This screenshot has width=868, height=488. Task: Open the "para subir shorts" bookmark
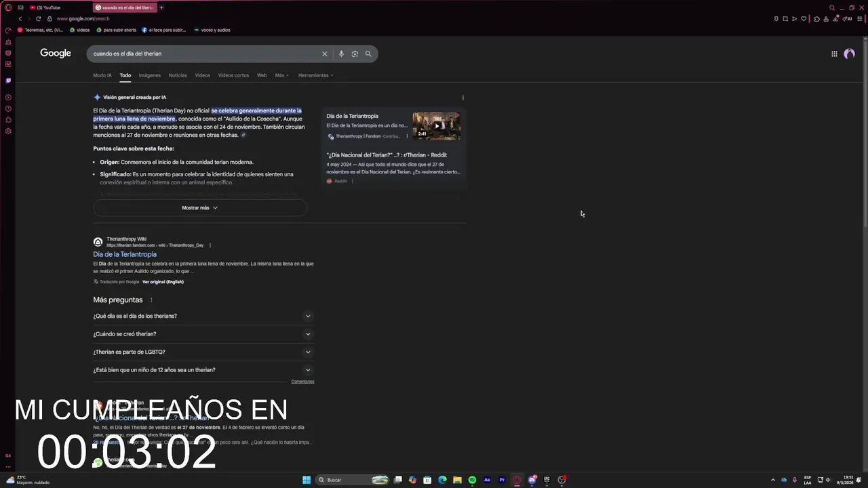(117, 30)
